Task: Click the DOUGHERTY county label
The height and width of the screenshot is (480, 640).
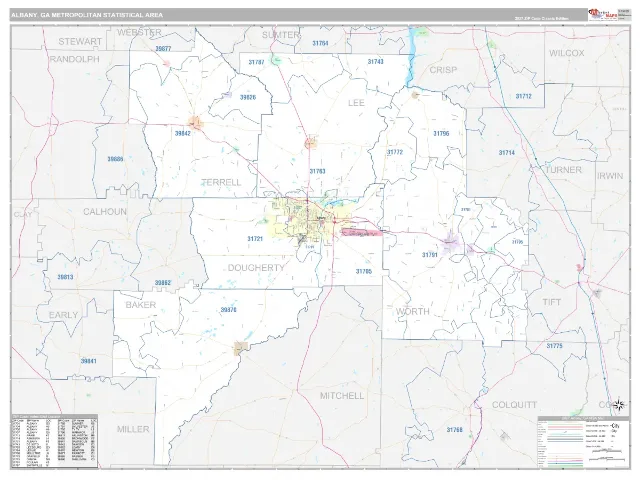Action: click(256, 268)
